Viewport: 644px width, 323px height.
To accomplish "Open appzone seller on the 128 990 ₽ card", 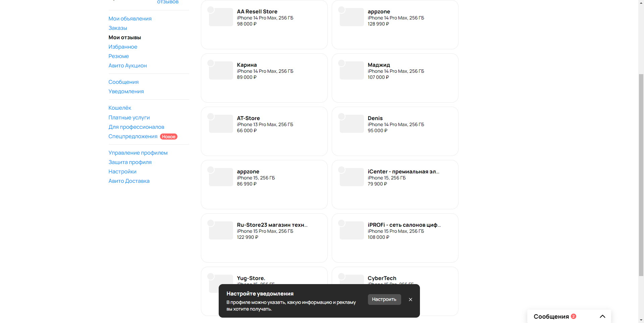I will [379, 11].
